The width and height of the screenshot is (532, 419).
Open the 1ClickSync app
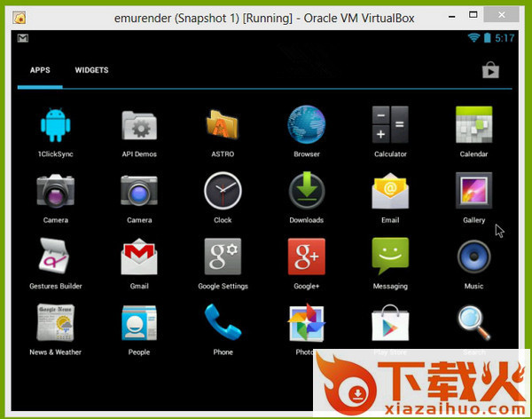(x=55, y=126)
